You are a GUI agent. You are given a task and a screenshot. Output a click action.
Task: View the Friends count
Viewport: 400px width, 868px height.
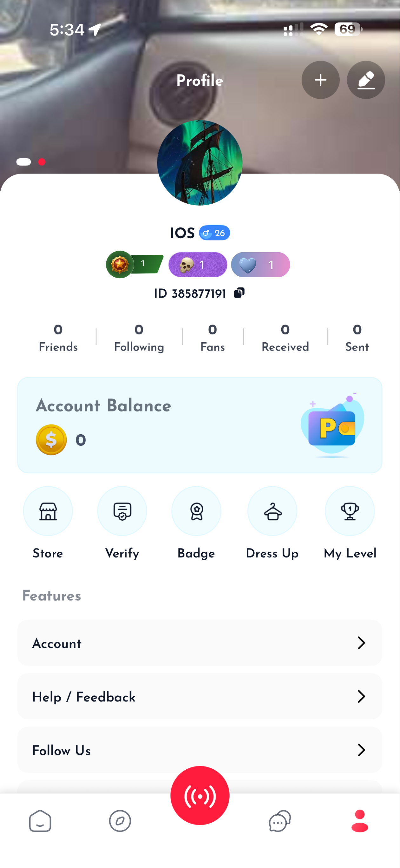(58, 337)
